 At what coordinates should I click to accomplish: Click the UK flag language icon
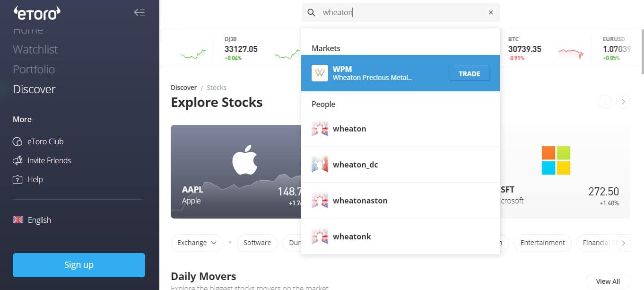(18, 220)
